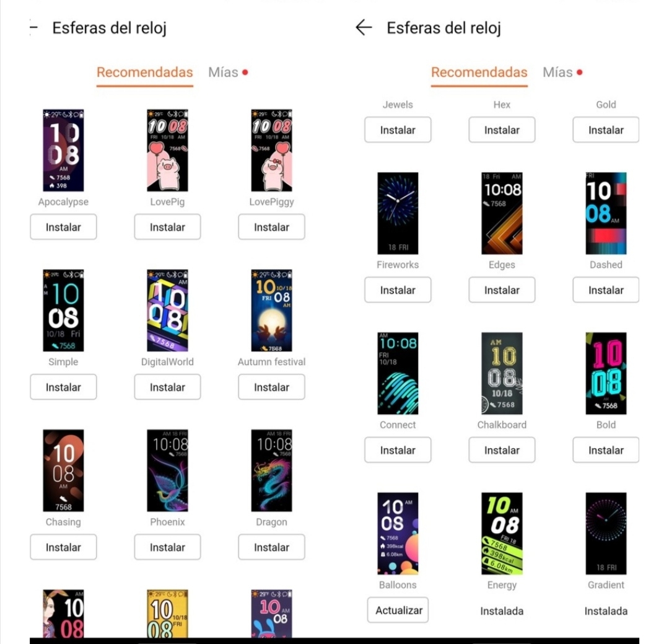Choose the Phoenix watch face thumbnail
This screenshot has height=644, width=669.
[167, 470]
